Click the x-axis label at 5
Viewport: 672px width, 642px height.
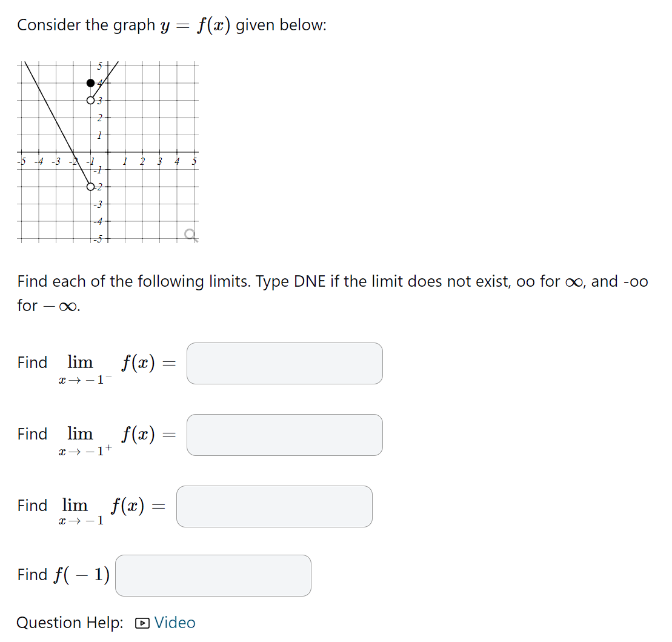(193, 161)
